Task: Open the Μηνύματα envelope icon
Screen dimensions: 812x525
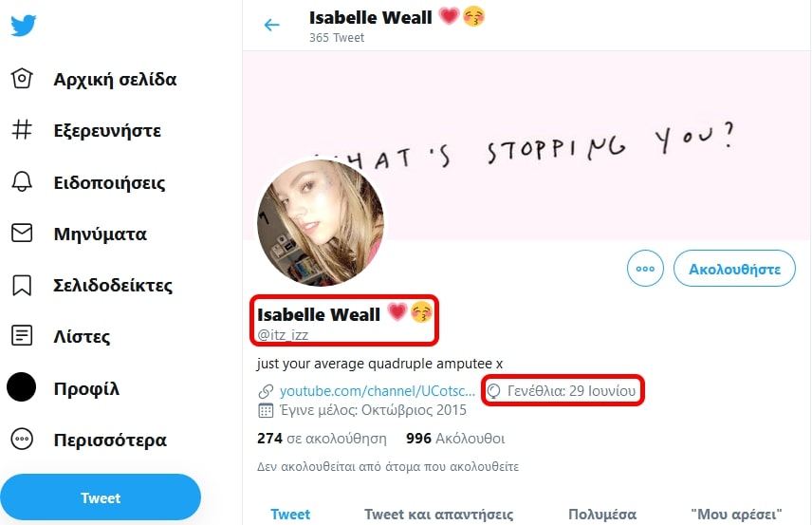Action: click(22, 233)
